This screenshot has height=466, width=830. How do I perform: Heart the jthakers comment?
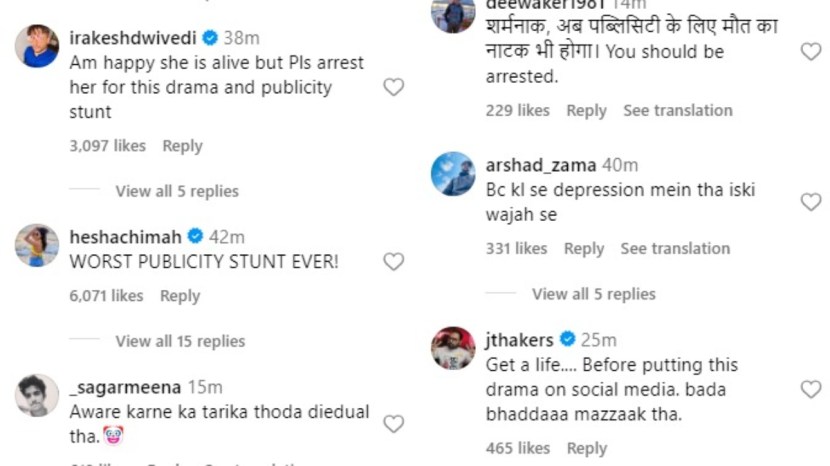point(811,390)
